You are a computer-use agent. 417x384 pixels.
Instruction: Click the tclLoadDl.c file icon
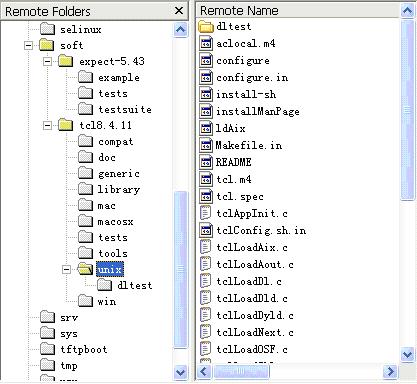point(206,281)
